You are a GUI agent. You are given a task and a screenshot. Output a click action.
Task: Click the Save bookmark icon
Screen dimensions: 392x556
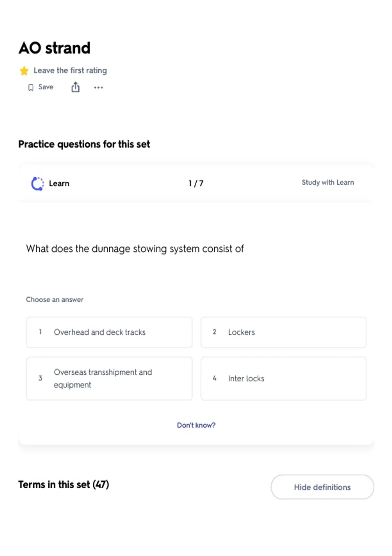pyautogui.click(x=31, y=87)
